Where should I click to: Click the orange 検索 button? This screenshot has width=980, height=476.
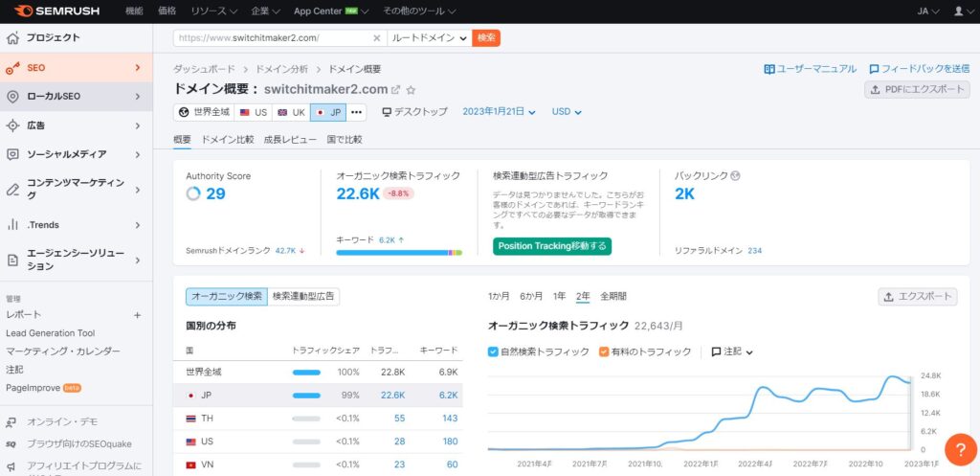[x=486, y=38]
